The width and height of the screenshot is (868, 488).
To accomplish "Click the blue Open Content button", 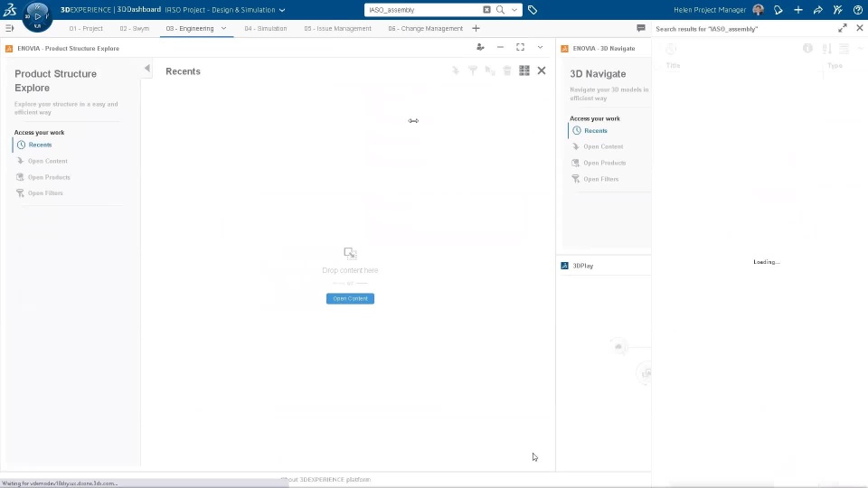I will point(351,299).
